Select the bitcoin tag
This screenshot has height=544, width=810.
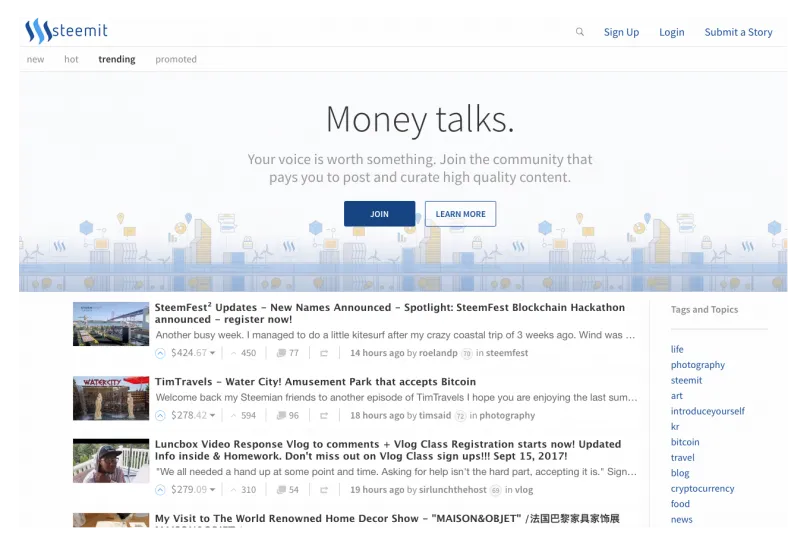point(685,443)
